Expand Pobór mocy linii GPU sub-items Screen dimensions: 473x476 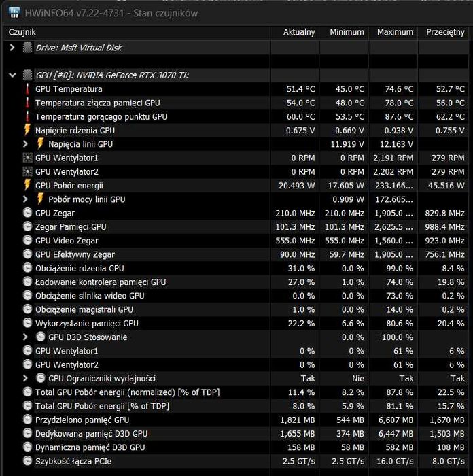coord(26,199)
